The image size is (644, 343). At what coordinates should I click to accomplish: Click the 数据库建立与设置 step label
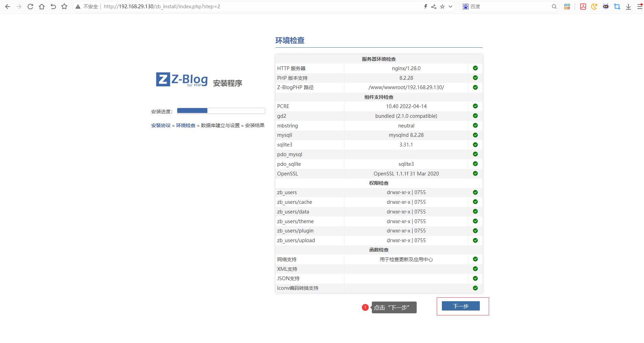click(x=220, y=125)
